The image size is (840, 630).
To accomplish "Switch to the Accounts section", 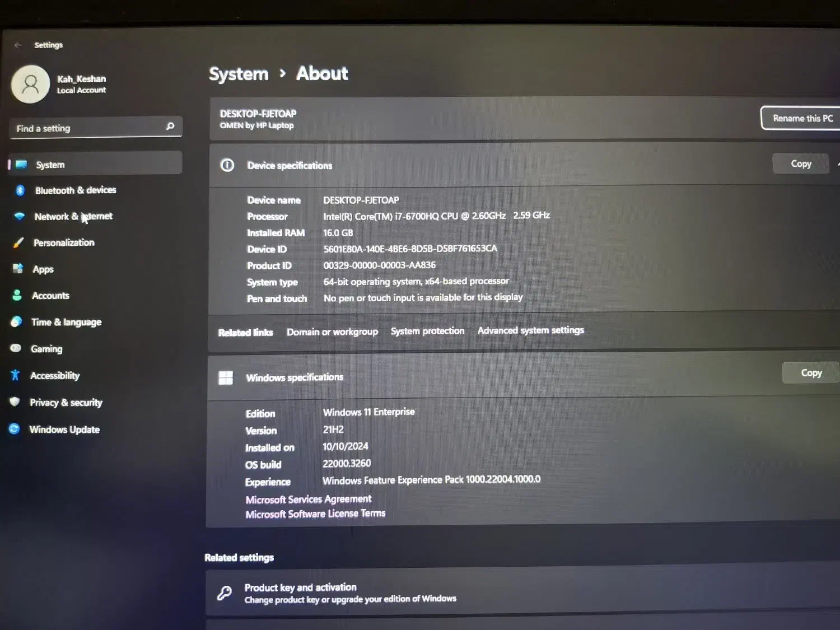I will point(50,296).
